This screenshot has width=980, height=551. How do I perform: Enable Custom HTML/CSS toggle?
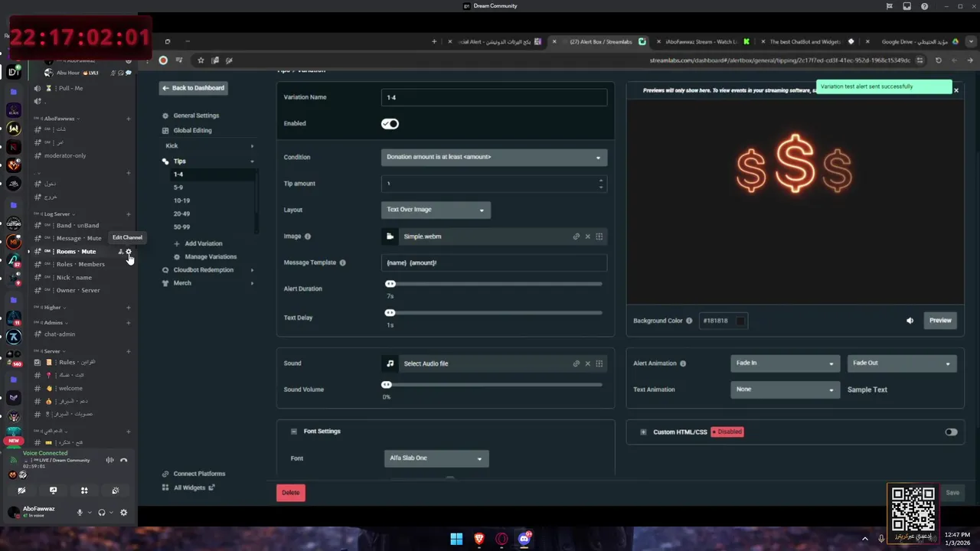tap(951, 432)
